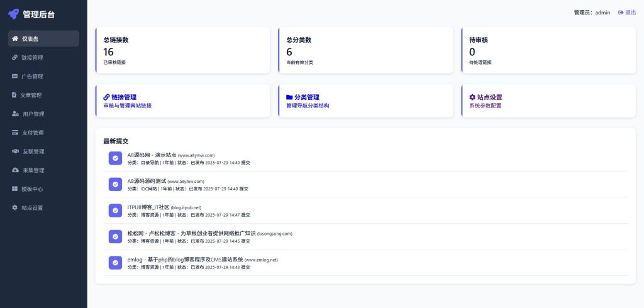Click the 当前有效分类 caption

click(x=300, y=62)
